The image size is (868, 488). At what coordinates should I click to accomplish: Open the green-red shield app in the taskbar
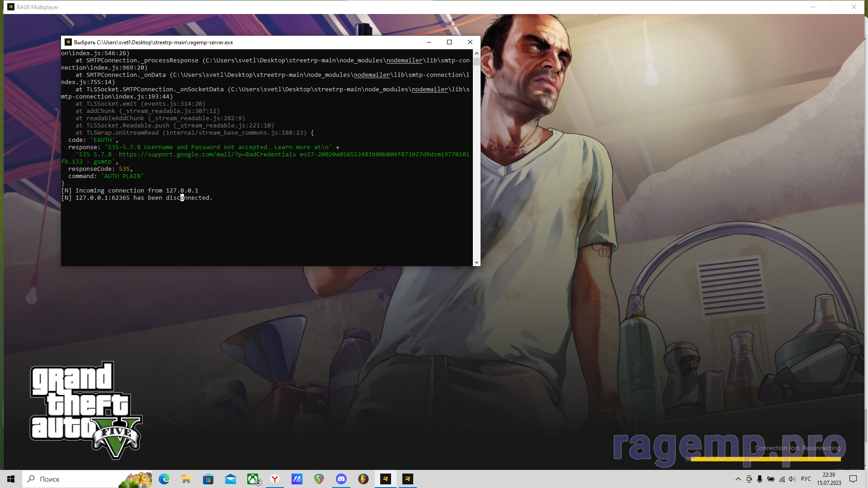319,479
